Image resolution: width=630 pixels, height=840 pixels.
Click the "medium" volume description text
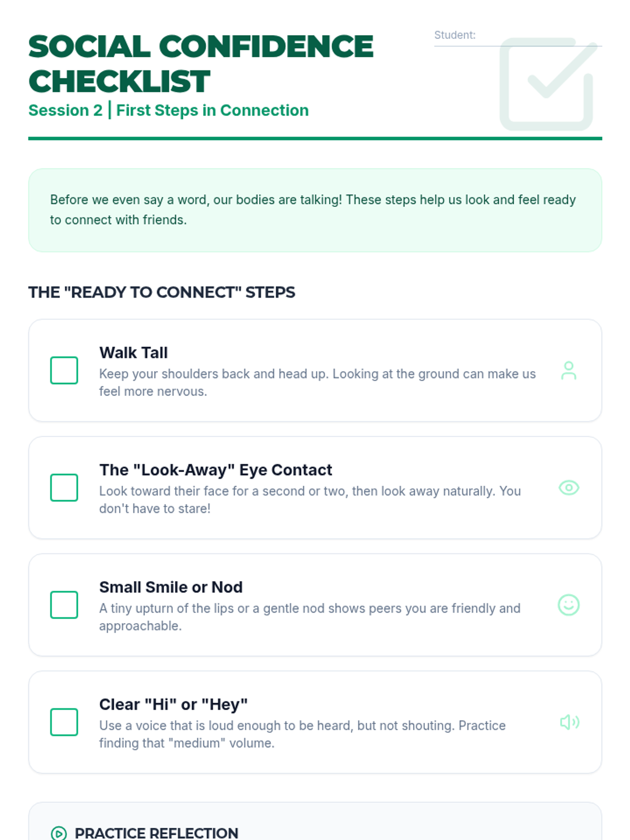coord(302,734)
